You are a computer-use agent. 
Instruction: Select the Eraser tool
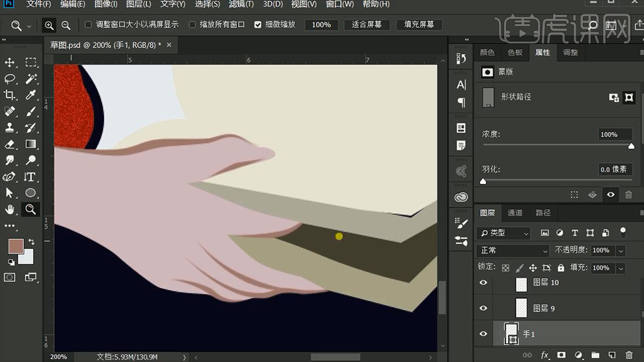coord(10,144)
